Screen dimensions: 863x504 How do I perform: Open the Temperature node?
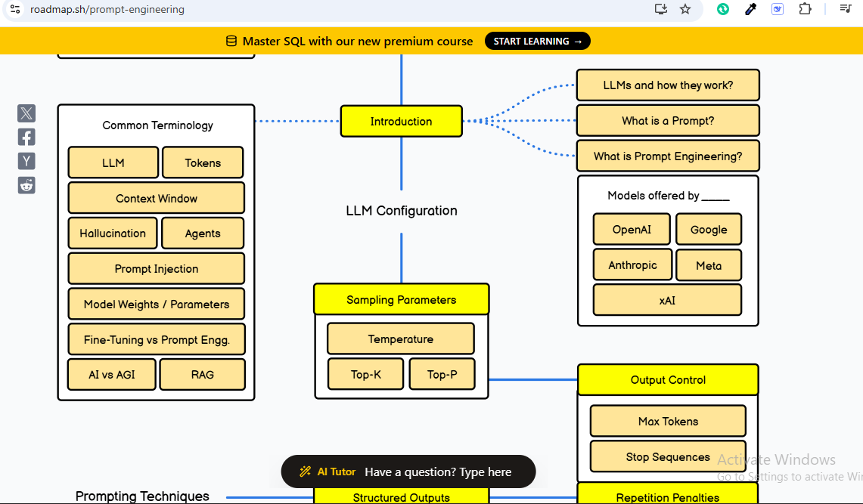tap(401, 339)
